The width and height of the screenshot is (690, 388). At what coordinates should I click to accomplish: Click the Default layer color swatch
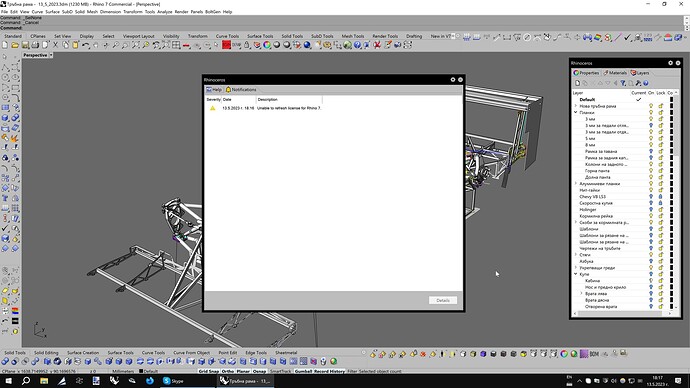pos(672,100)
